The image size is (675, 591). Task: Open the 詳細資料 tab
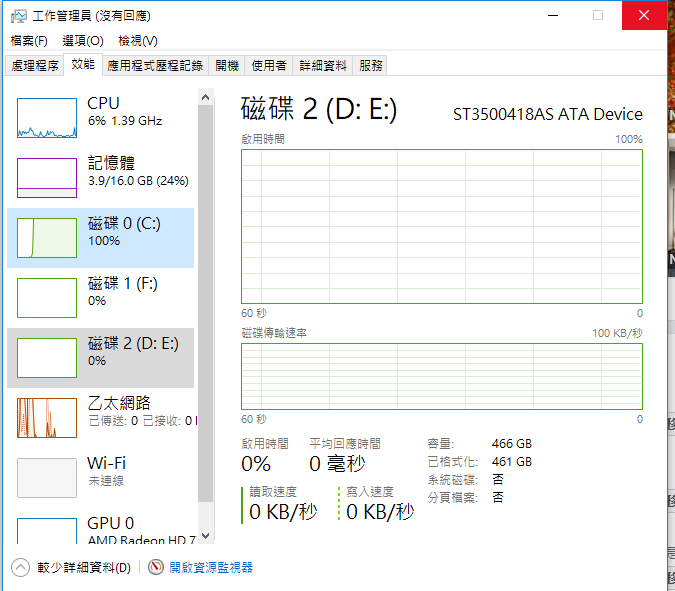tap(323, 65)
